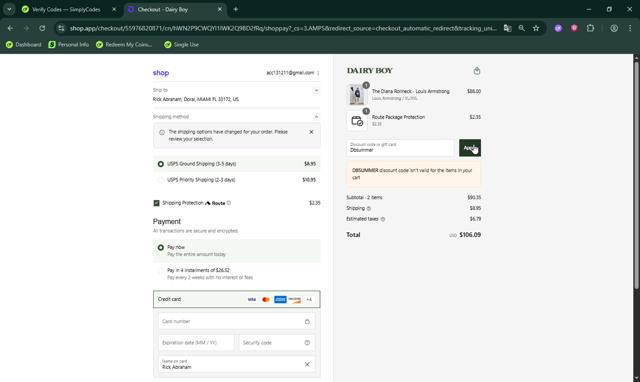Click the Credit card payment header
This screenshot has width=640, height=382.
click(x=237, y=299)
